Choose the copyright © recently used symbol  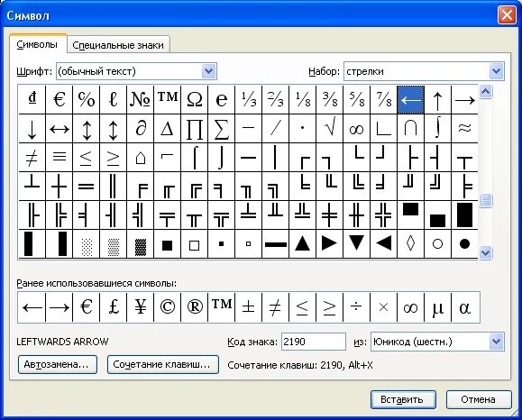[167, 307]
